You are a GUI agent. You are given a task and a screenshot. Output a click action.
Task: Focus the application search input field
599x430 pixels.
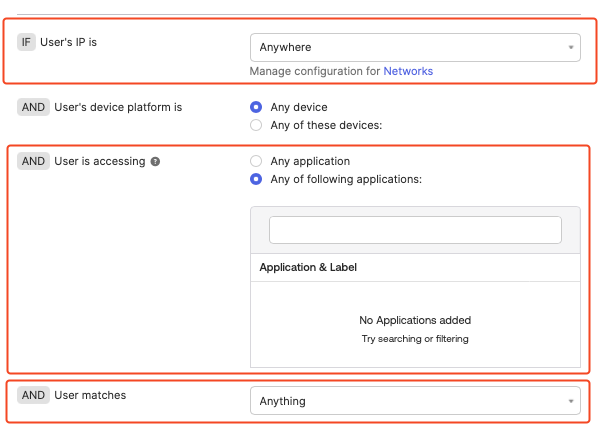coord(415,230)
